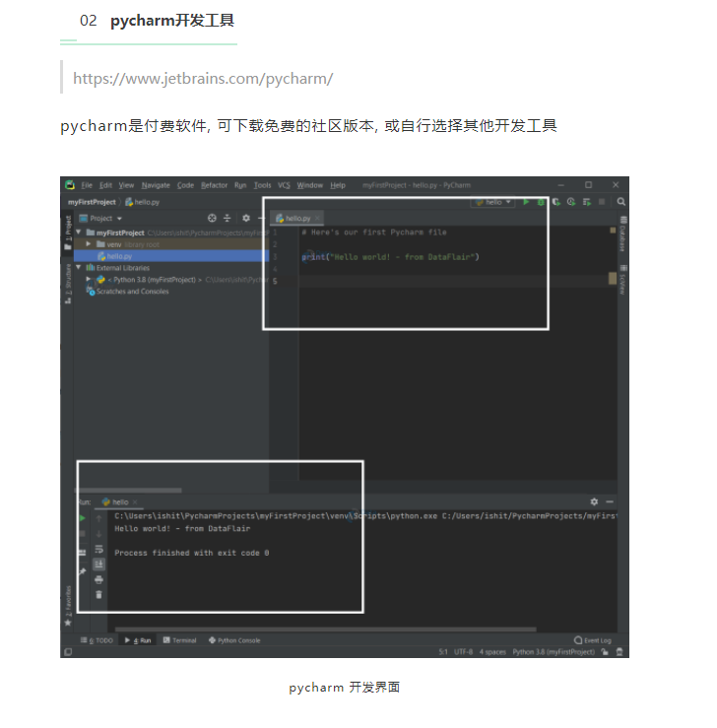This screenshot has width=717, height=728.
Task: Close the hello Run tab
Action: [x=135, y=502]
